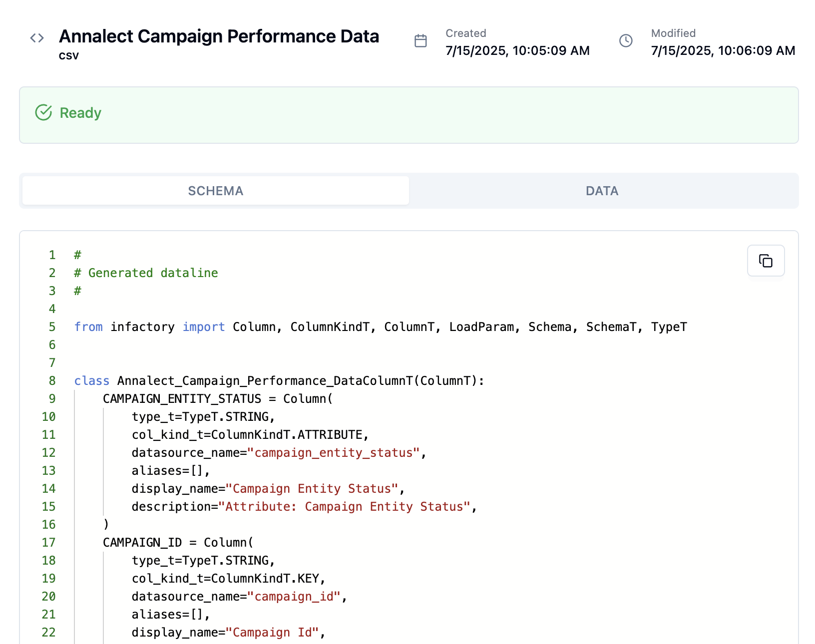Click the Created label

coord(466,33)
